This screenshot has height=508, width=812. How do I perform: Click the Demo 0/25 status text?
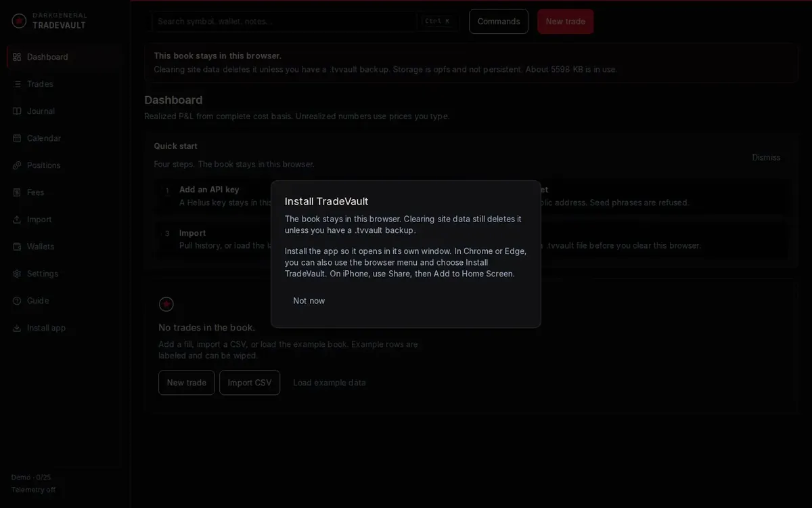point(31,478)
